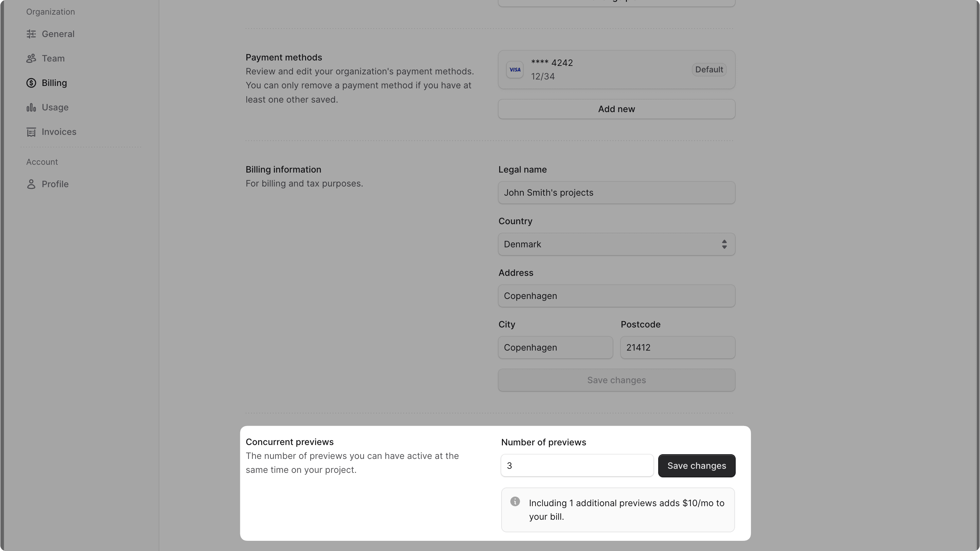Click the Team people icon
Image resolution: width=980 pixels, height=551 pixels.
(x=31, y=58)
